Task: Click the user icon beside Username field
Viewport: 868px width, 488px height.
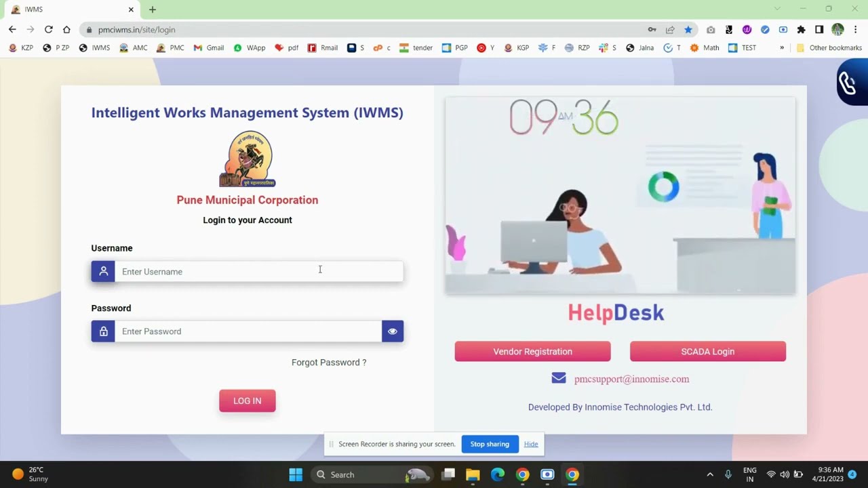Action: click(x=103, y=271)
